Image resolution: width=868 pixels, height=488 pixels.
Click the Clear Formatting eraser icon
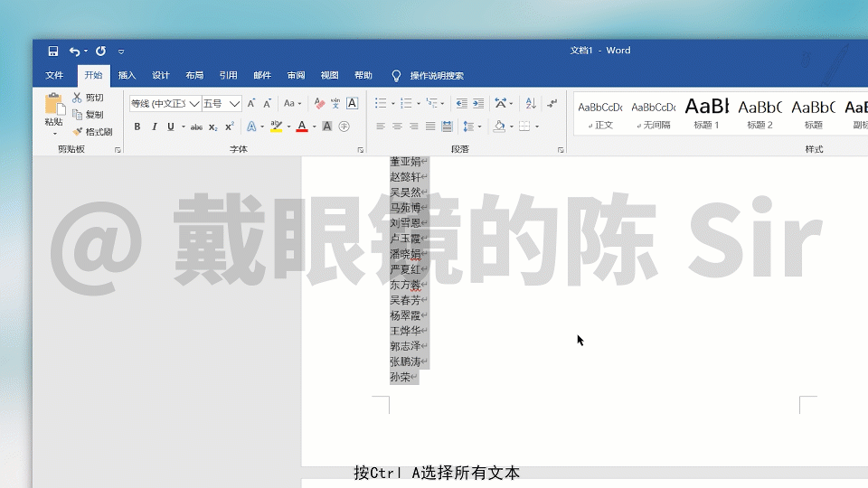click(319, 103)
